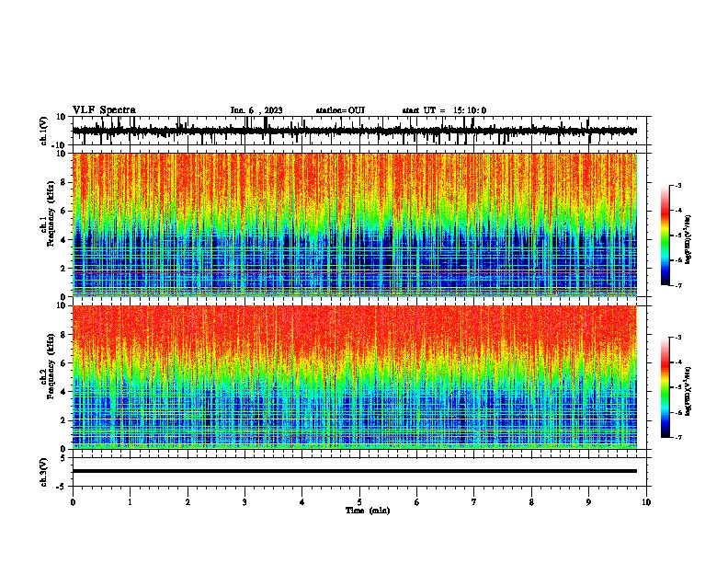Click the ch.1 color bar log(PSD) label
The image size is (728, 563).
click(688, 239)
